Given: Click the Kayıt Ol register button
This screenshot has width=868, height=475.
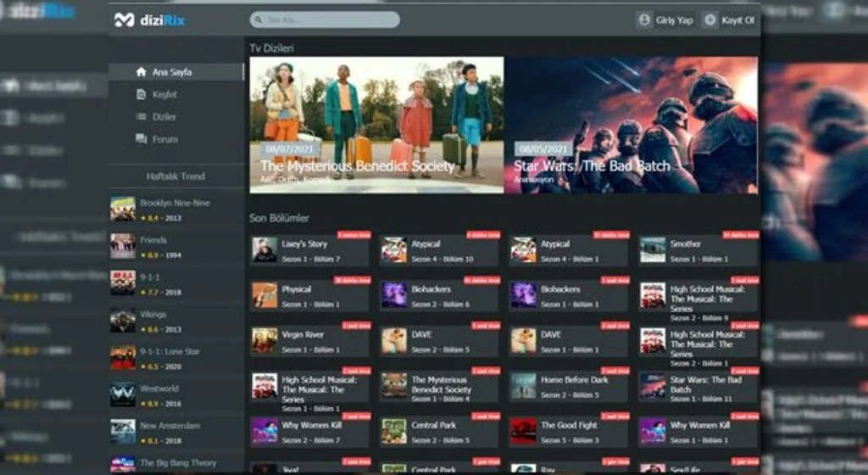Looking at the screenshot, I should 730,20.
